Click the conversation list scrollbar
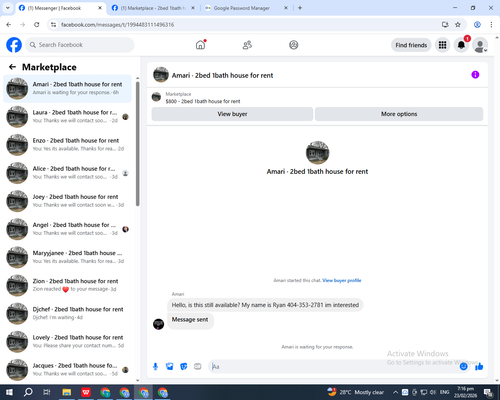 pyautogui.click(x=138, y=144)
